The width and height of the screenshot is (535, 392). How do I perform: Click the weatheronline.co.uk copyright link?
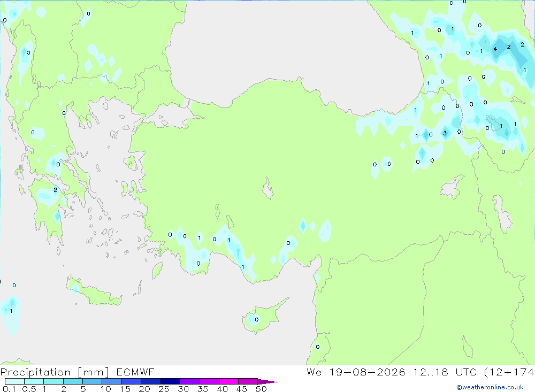490,387
